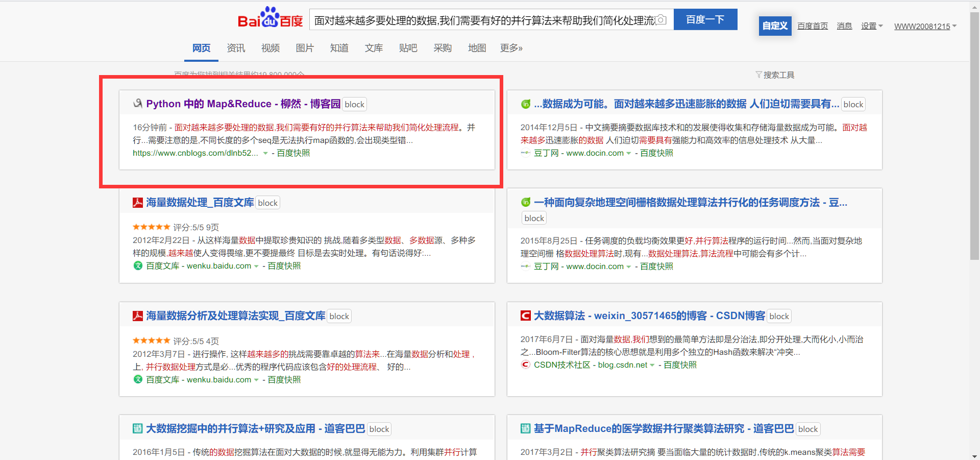Switch to the 知道 tab
Viewport: 980px width, 460px height.
coord(339,48)
